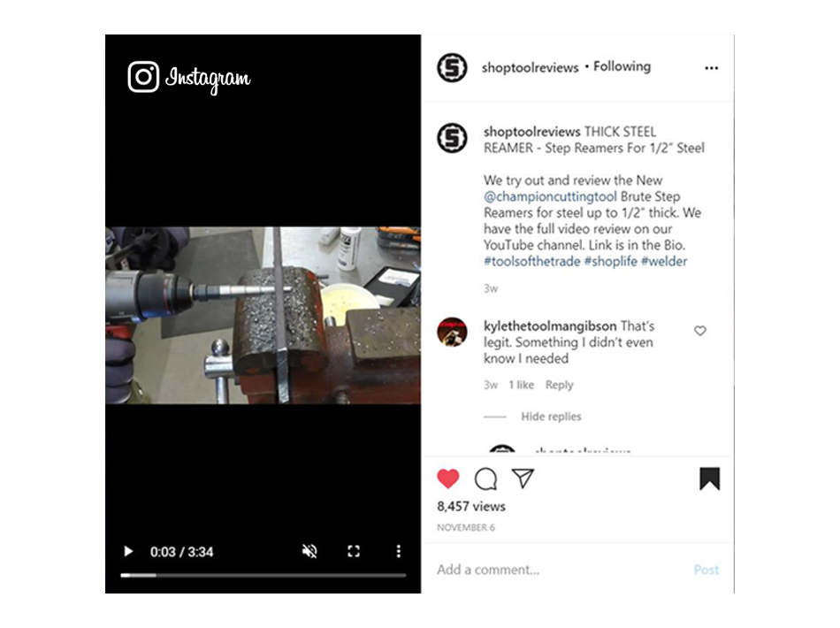Collapse the thread with Hide replies

pyautogui.click(x=551, y=417)
